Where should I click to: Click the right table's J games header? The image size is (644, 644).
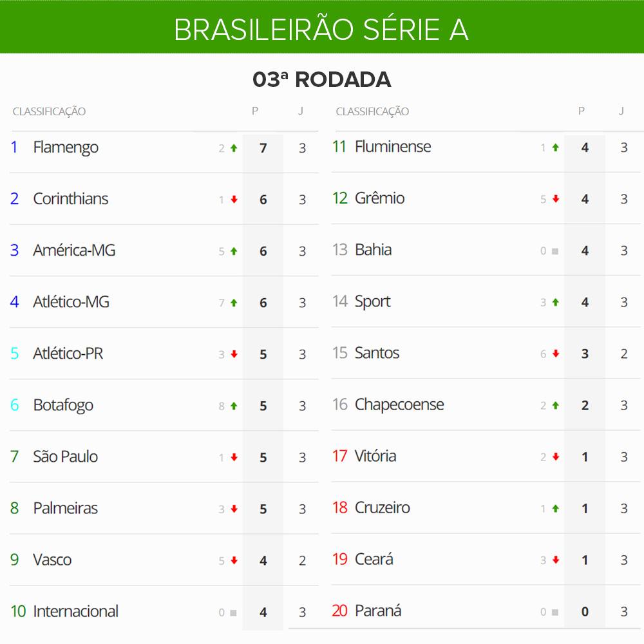click(622, 111)
